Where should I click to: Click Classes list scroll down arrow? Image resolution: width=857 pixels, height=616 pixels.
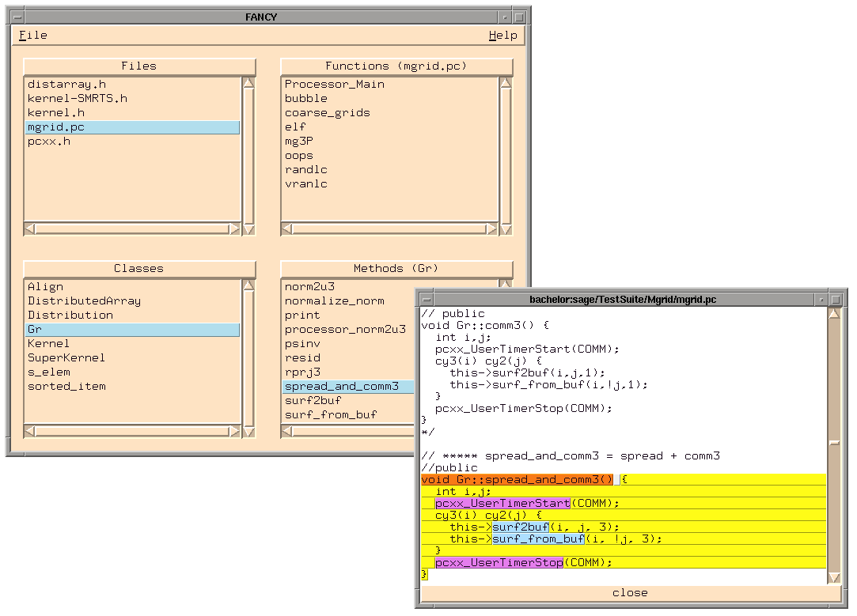tap(248, 433)
